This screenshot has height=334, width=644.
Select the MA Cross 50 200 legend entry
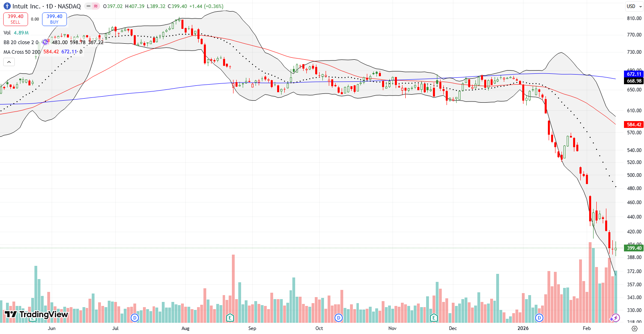pos(22,51)
